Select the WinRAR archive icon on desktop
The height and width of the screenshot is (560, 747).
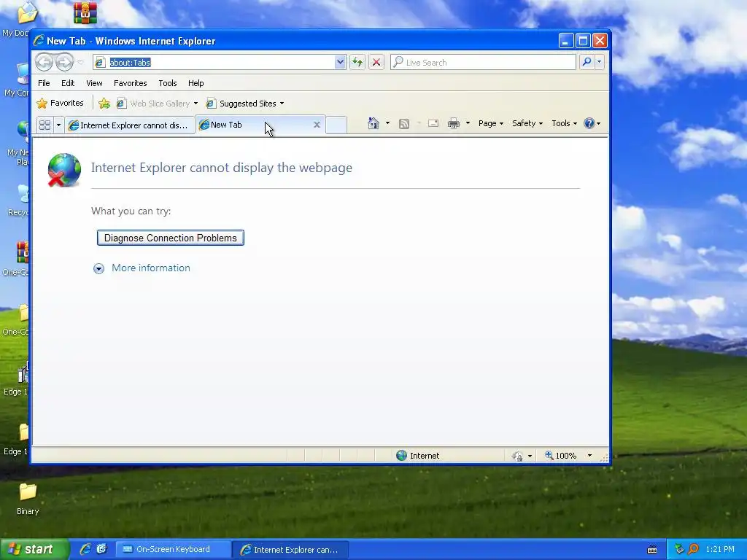point(85,12)
